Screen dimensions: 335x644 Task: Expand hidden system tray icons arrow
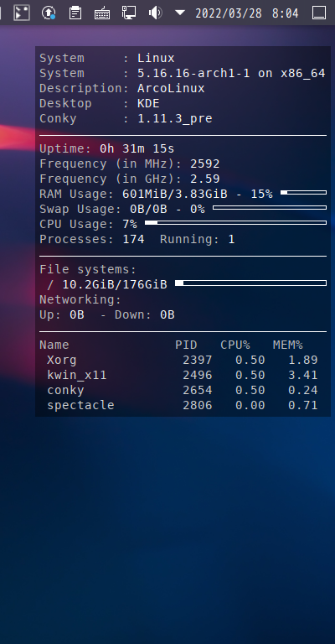(179, 13)
